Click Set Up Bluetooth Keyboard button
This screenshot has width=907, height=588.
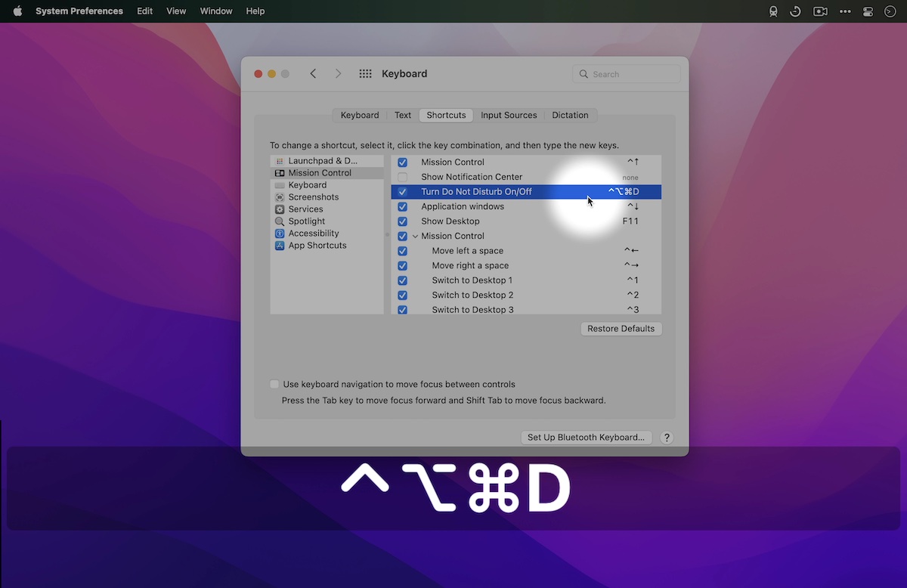[586, 438]
